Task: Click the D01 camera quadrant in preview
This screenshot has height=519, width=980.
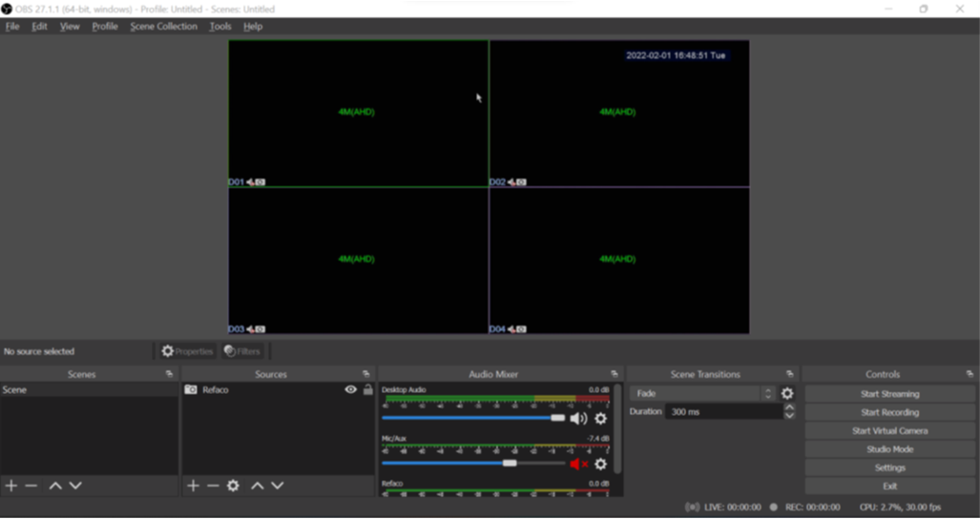Action: point(358,114)
